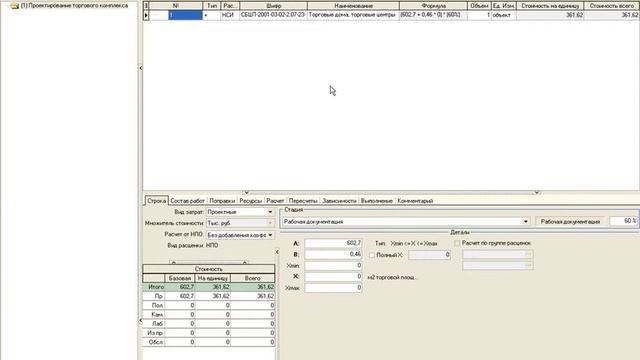Click the Шифр column header
Screen dimensions: 640x360
[273, 6]
